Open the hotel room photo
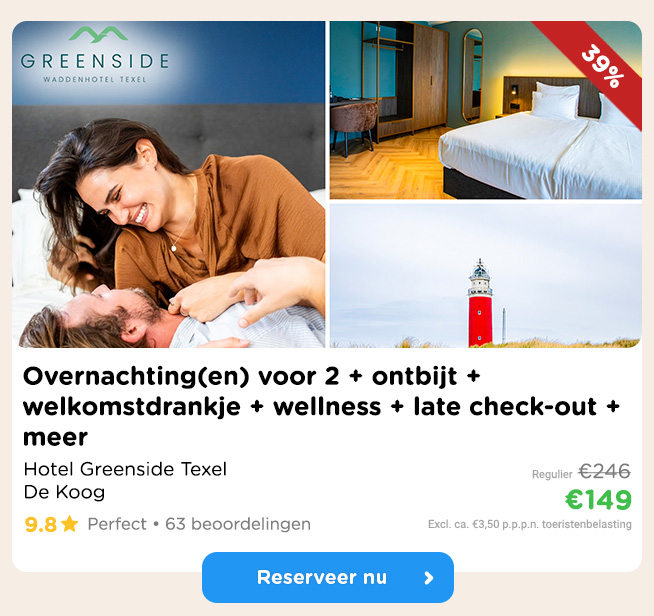This screenshot has height=616, width=654. (x=485, y=110)
